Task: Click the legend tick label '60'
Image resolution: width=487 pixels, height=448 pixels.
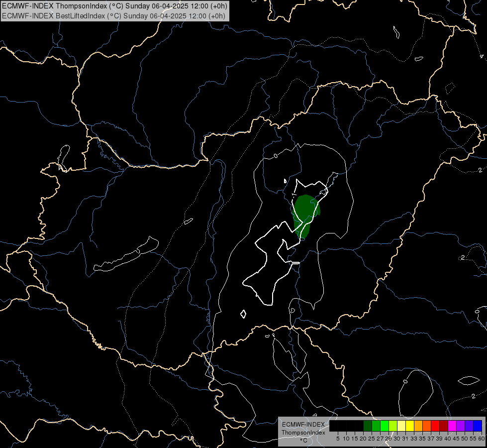Action: coord(482,439)
